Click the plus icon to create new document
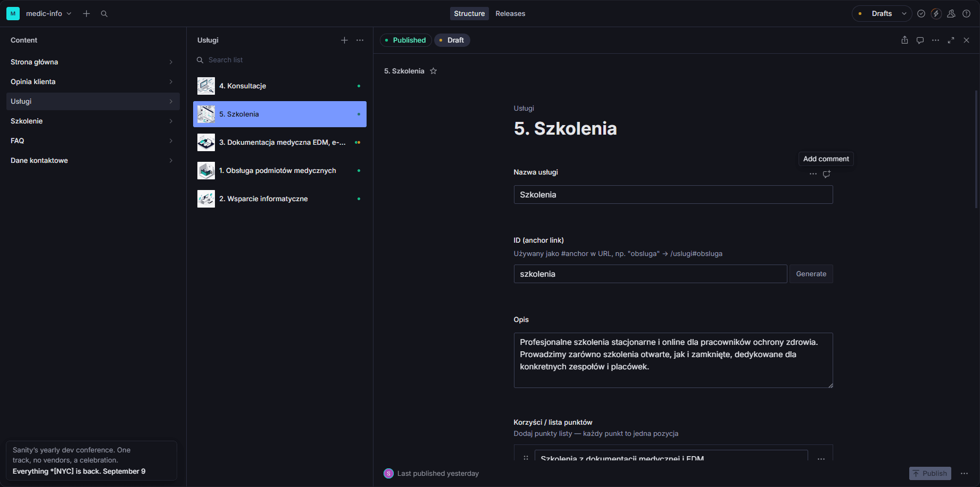 [x=86, y=13]
